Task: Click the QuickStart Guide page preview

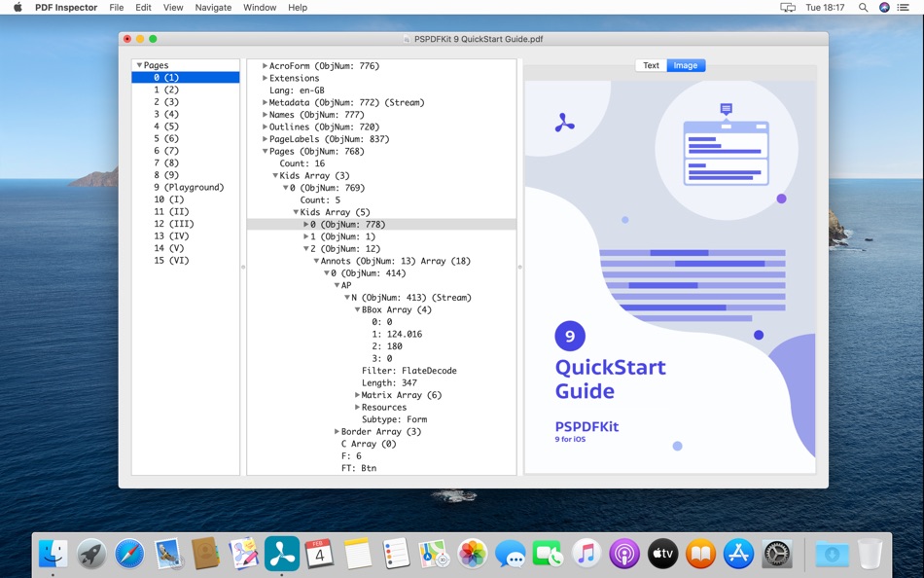Action: [670, 276]
